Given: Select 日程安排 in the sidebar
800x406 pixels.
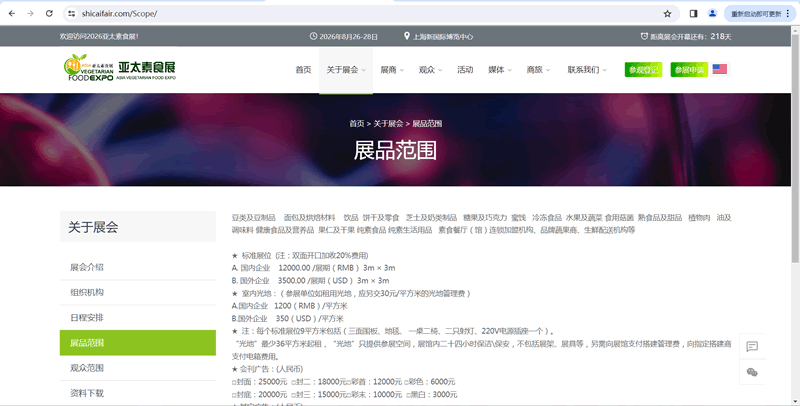Looking at the screenshot, I should point(87,318).
